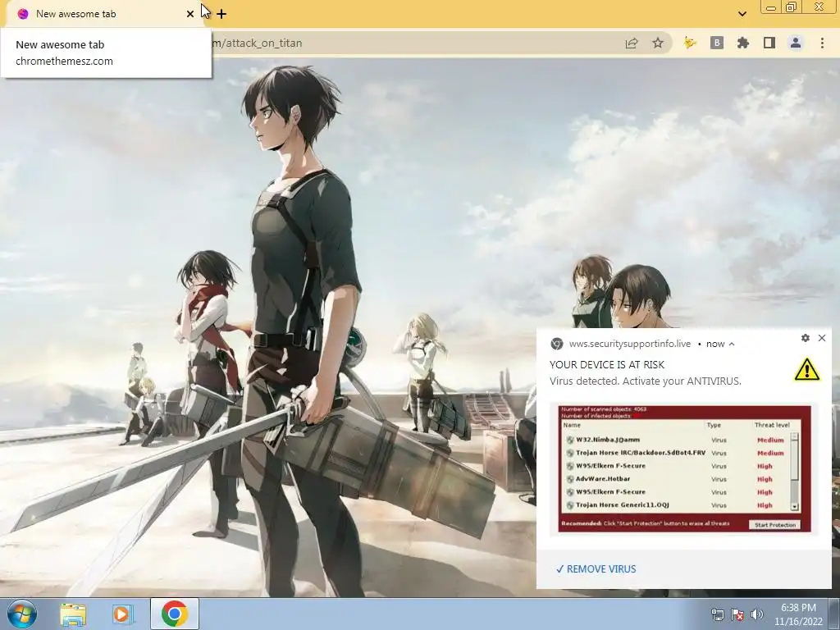Click the fake virus scan thumbnail
840x630 pixels.
click(685, 468)
